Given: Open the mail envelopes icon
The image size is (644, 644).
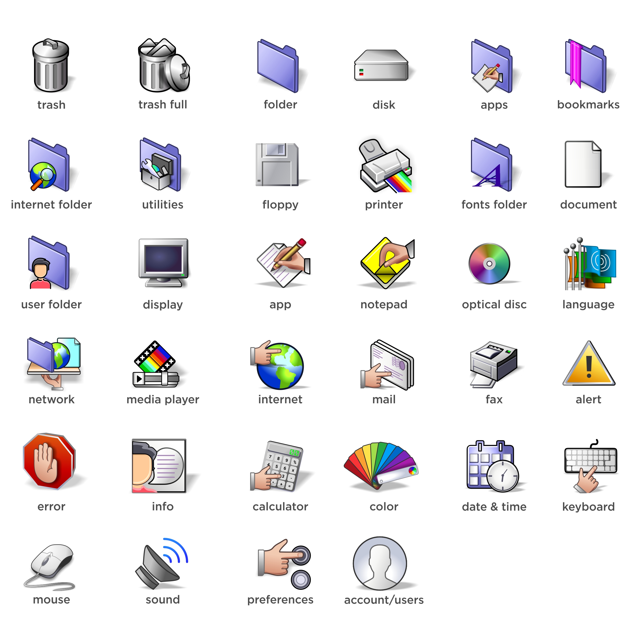Looking at the screenshot, I should 388,365.
